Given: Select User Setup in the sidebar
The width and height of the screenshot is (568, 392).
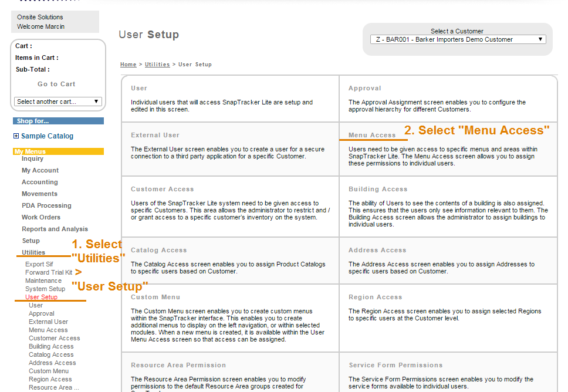Looking at the screenshot, I should point(41,297).
